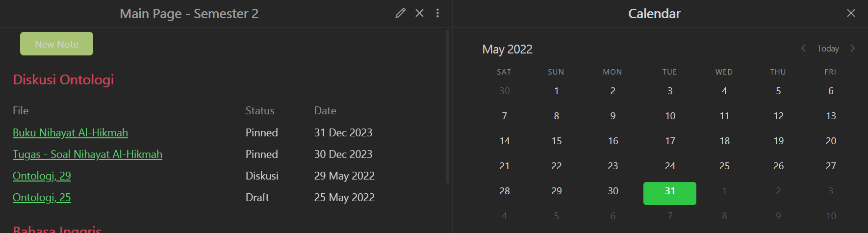This screenshot has width=868, height=233.
Task: Close the Calendar panel
Action: coord(851,13)
